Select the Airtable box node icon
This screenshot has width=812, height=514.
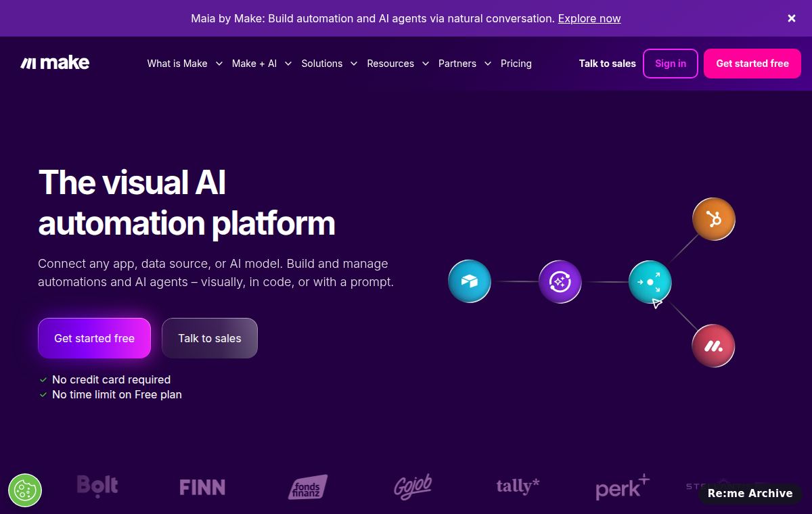pos(470,281)
